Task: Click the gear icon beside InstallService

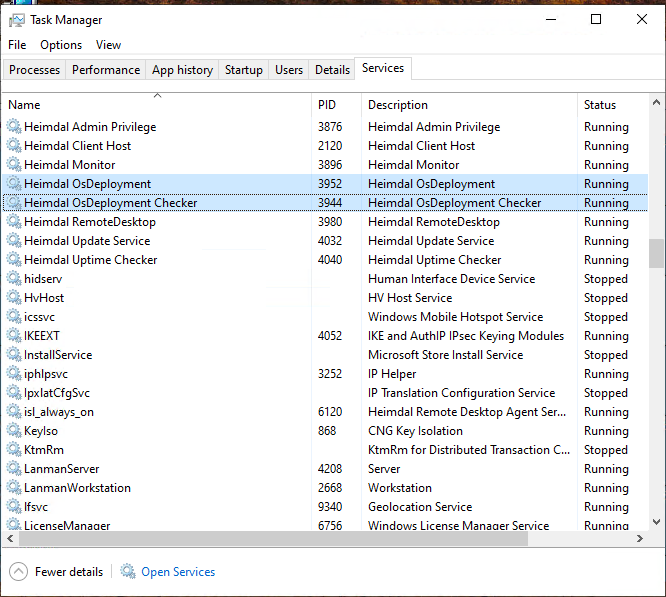Action: tap(14, 355)
